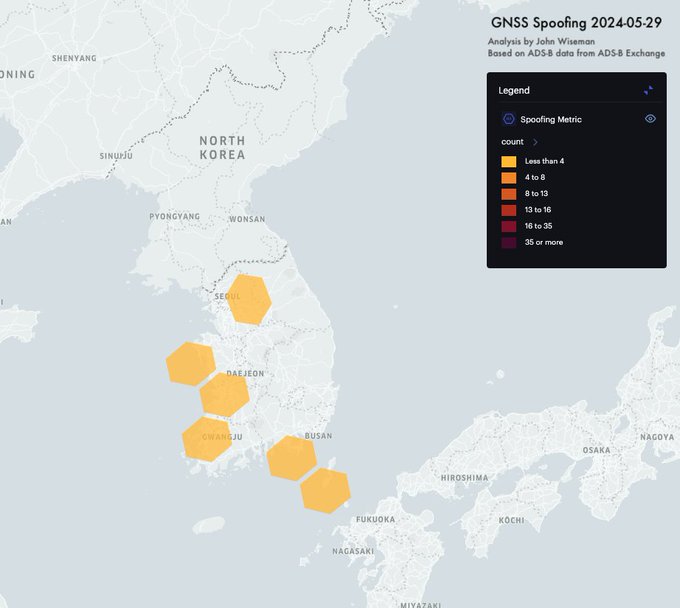The width and height of the screenshot is (680, 608).
Task: Click the FUKUOKA map label
Action: 376,519
